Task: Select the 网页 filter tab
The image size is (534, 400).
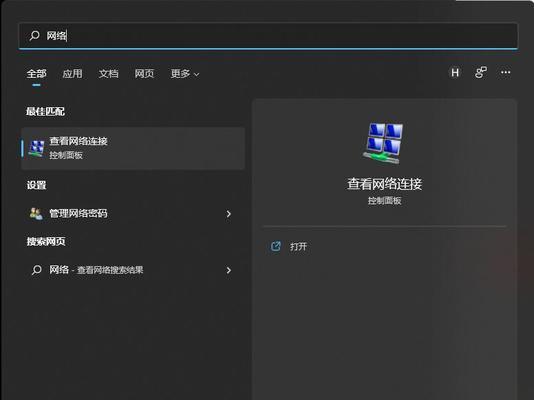Action: [x=144, y=74]
